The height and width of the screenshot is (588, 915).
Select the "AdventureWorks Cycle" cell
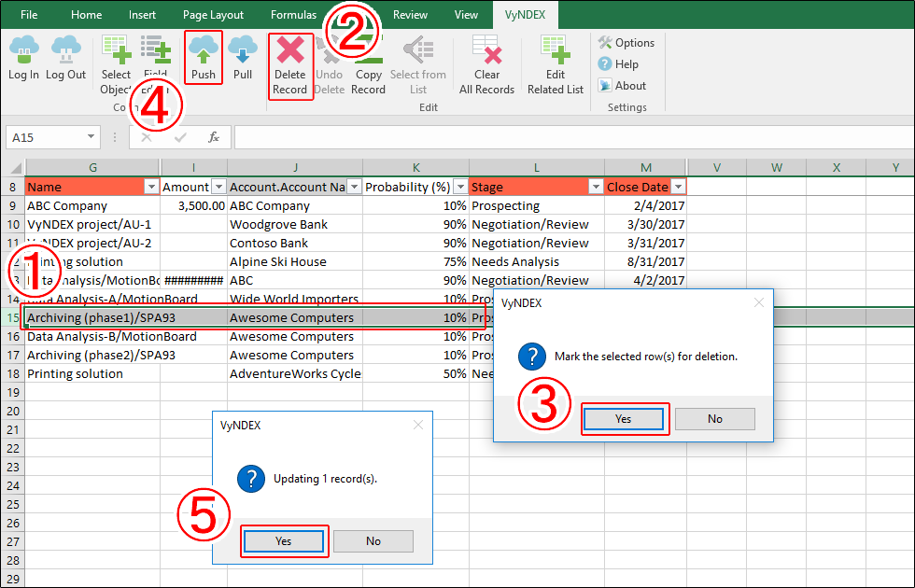click(295, 374)
